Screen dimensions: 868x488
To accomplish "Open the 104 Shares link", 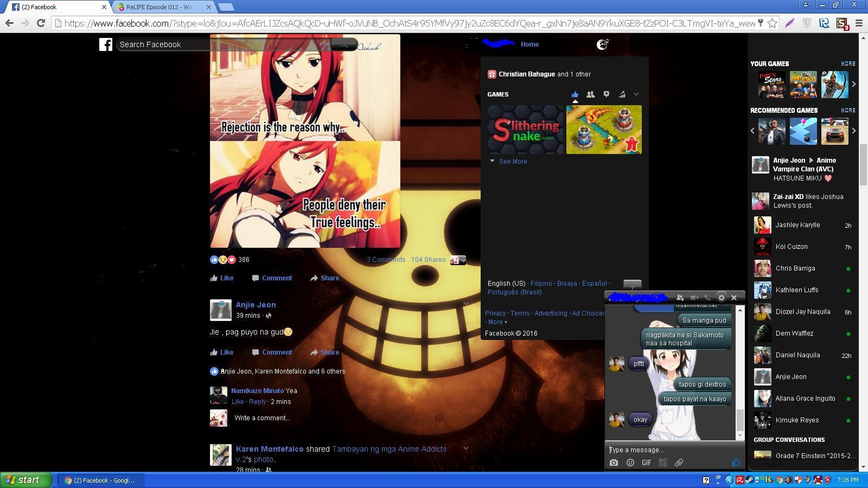I will click(428, 260).
